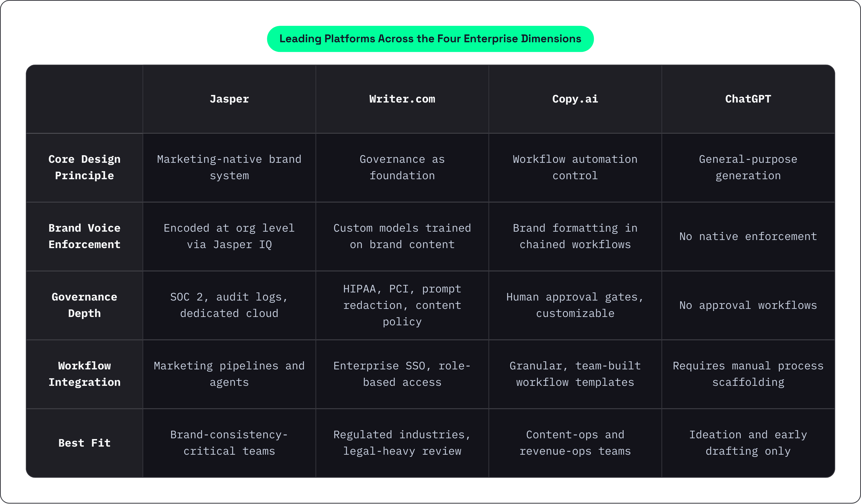861x504 pixels.
Task: Click 'Custom models trained on brand content'
Action: point(402,236)
